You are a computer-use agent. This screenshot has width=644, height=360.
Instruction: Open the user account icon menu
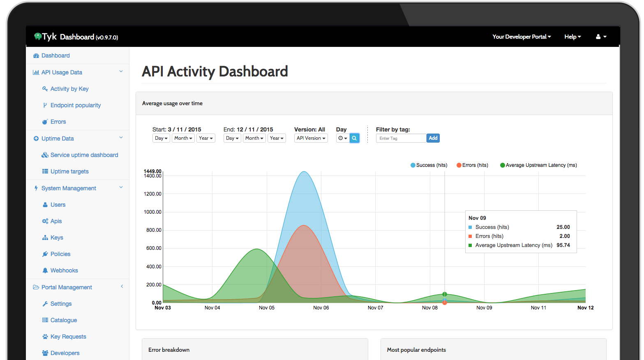[601, 37]
